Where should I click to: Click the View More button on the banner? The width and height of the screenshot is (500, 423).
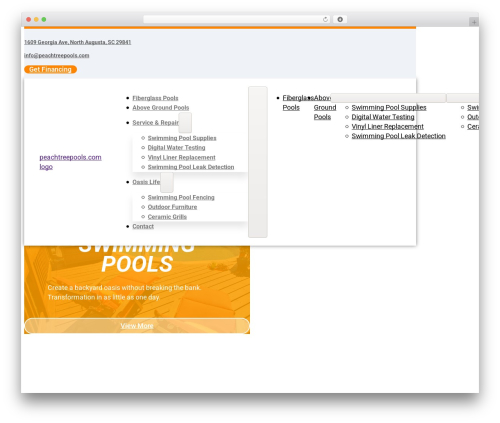pos(137,326)
